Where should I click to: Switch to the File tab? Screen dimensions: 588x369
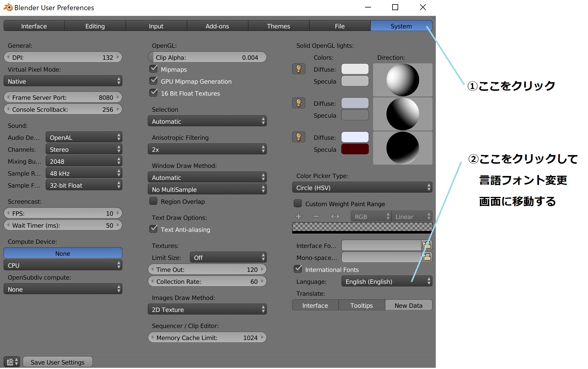340,26
